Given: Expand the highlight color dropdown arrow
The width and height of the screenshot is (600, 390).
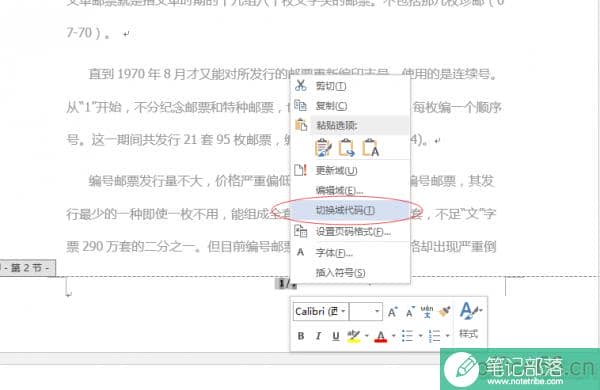Looking at the screenshot, I should point(367,336).
